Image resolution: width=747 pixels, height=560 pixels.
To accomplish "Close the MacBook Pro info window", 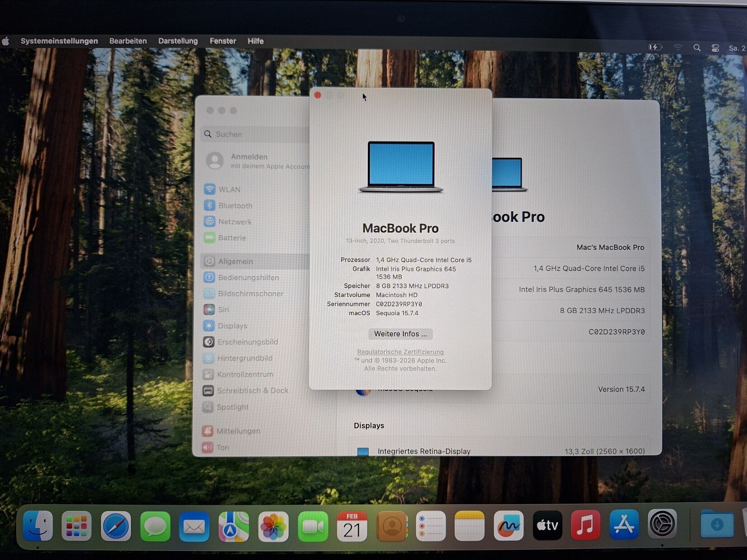I will [318, 96].
